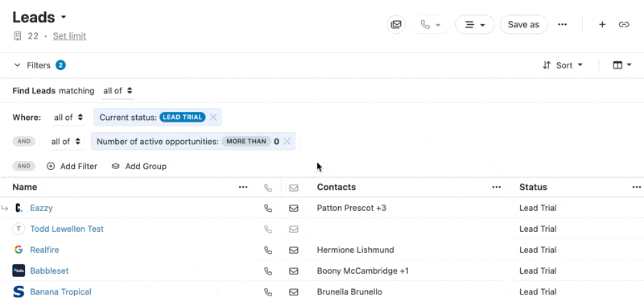The width and height of the screenshot is (644, 306).
Task: Copy link using the chain icon
Action: pyautogui.click(x=624, y=25)
